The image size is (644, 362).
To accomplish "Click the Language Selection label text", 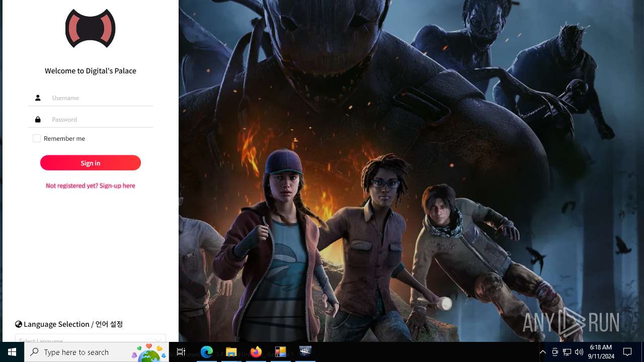I will pyautogui.click(x=73, y=324).
